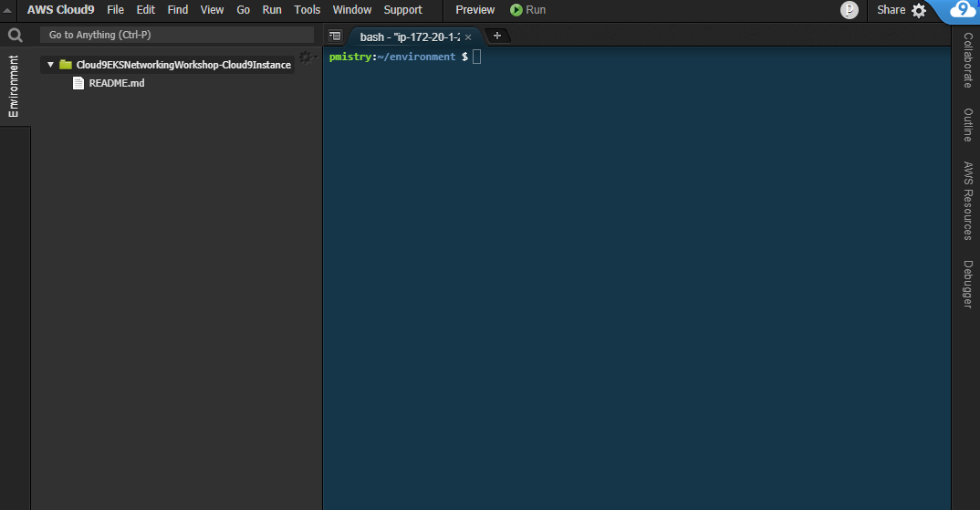This screenshot has height=510, width=980.
Task: Collapse the Cloud9EKSNetworkingWorkshop folder arrow
Action: [x=50, y=65]
